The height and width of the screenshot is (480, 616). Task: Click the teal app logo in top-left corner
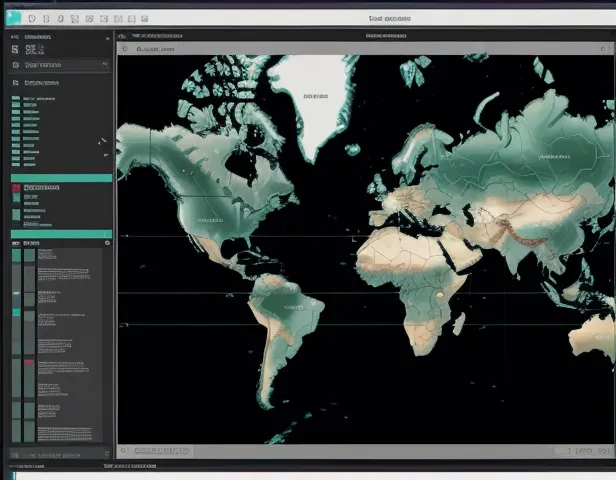[x=13, y=18]
